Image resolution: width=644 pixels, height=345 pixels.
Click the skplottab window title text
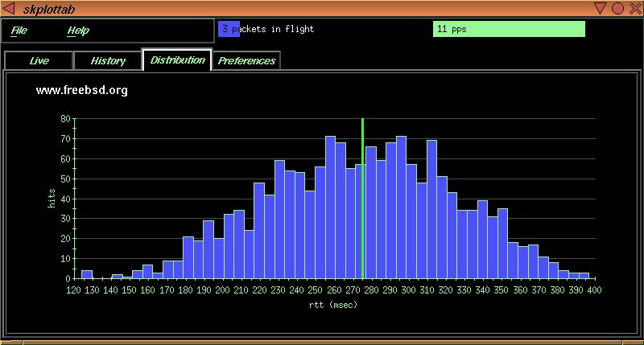tap(52, 8)
